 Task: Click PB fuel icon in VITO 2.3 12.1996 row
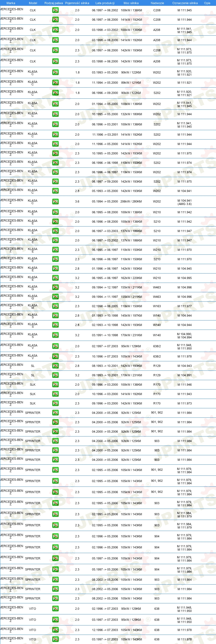[x=55, y=630]
